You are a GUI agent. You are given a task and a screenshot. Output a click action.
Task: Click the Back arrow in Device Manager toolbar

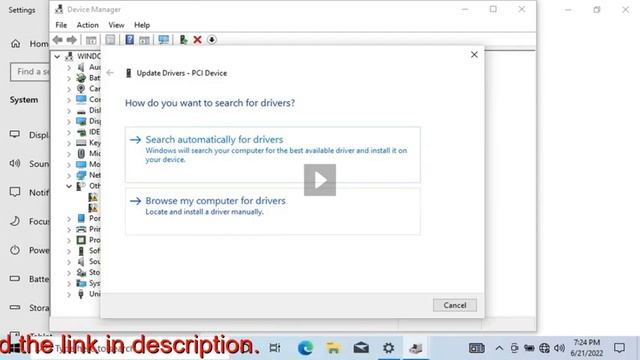click(58, 40)
